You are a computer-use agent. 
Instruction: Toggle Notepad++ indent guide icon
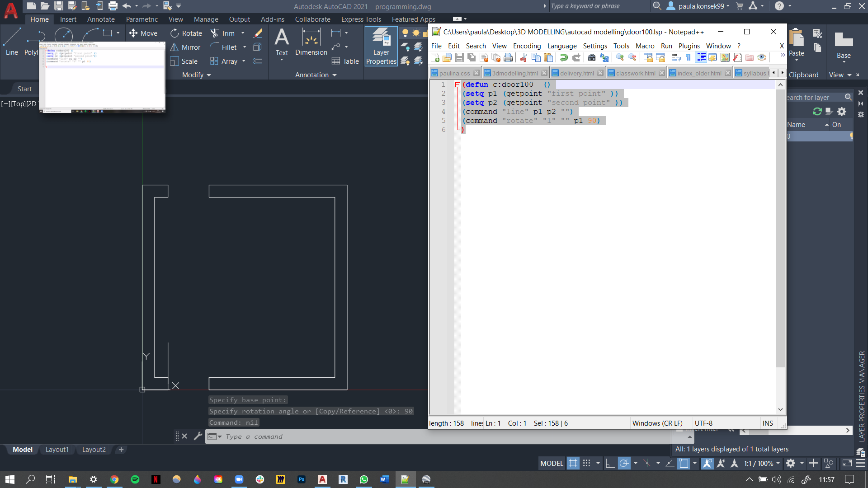[701, 58]
